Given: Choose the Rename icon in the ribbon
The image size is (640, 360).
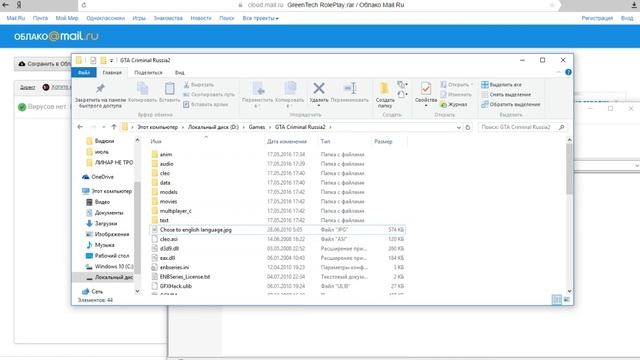Looking at the screenshot, I should tap(350, 88).
